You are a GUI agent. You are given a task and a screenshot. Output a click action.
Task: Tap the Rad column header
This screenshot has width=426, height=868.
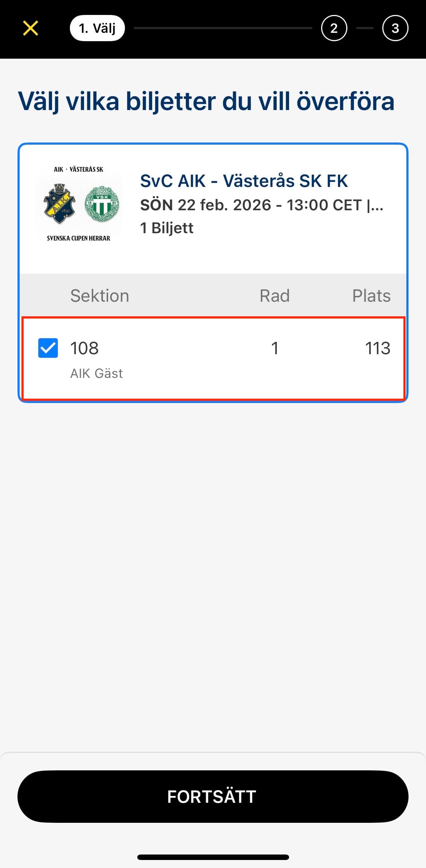point(275,296)
